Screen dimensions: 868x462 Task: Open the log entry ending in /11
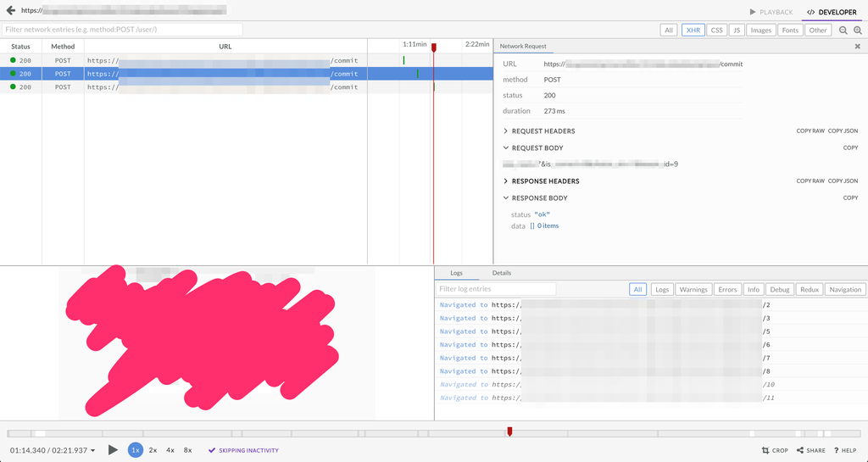pyautogui.click(x=651, y=398)
